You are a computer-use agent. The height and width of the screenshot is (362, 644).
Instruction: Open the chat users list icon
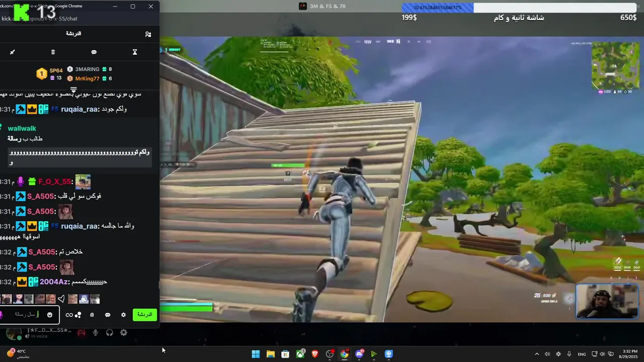pyautogui.click(x=148, y=34)
